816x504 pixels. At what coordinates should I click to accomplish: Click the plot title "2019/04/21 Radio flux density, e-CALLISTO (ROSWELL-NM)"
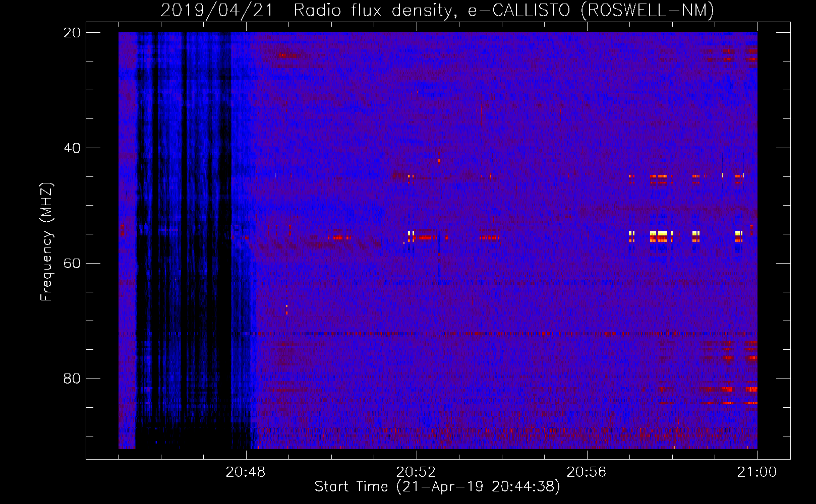point(437,10)
